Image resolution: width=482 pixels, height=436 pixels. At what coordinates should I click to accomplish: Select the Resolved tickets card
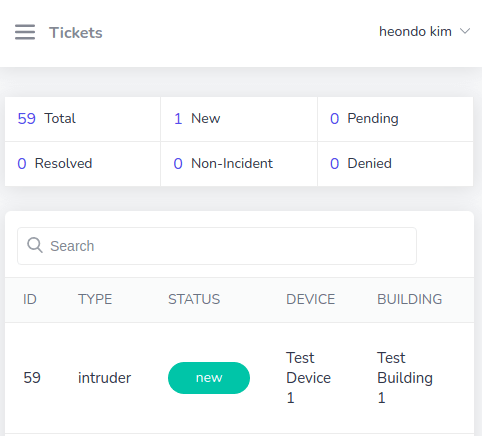coord(83,164)
